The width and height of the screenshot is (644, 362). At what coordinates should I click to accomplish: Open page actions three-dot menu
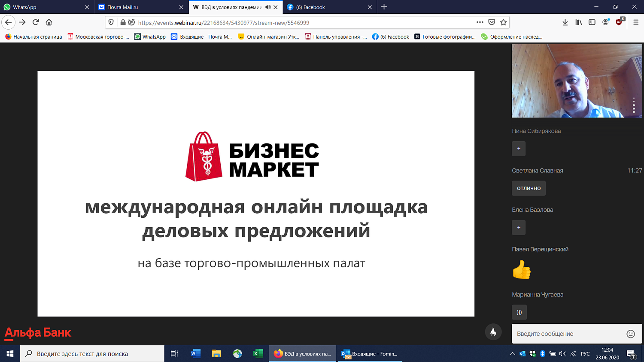click(x=480, y=22)
